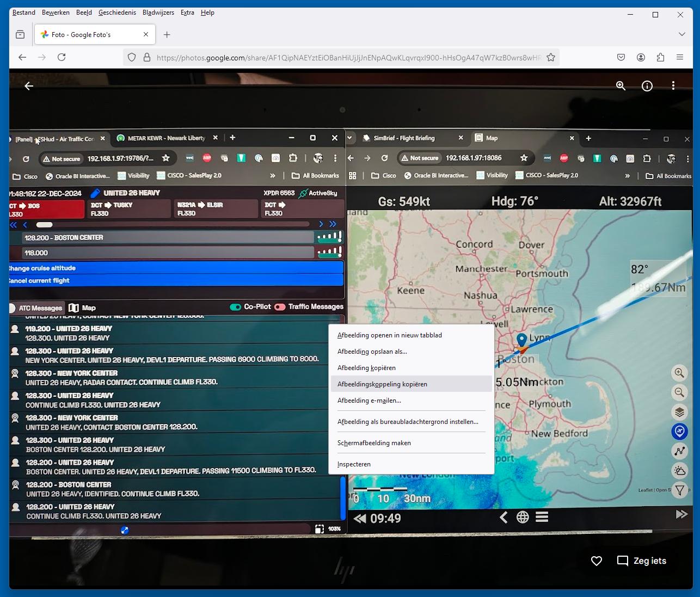Image resolution: width=700 pixels, height=597 pixels.
Task: Show site security info via the padlock
Action: click(146, 57)
